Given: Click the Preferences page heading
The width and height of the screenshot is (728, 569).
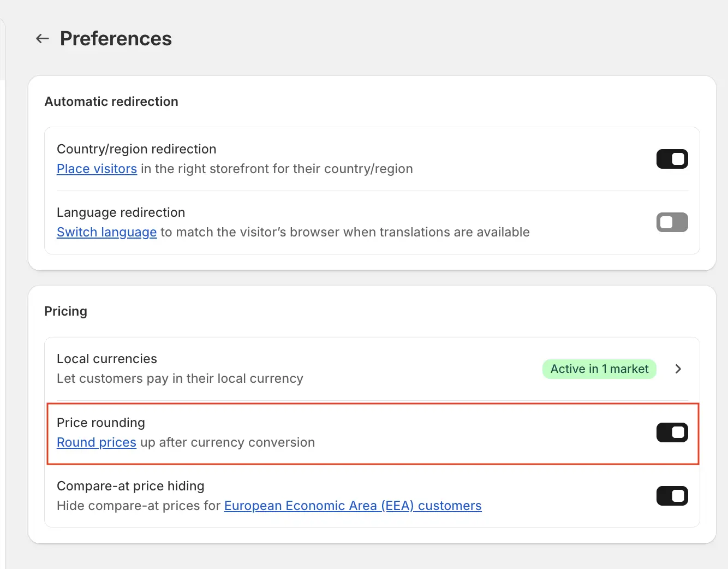Looking at the screenshot, I should pos(116,39).
